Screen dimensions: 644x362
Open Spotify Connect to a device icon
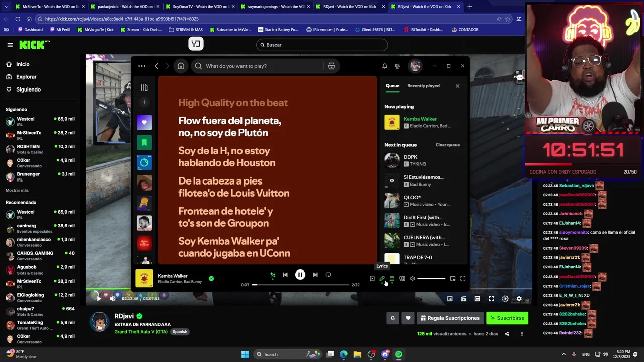[402, 278]
